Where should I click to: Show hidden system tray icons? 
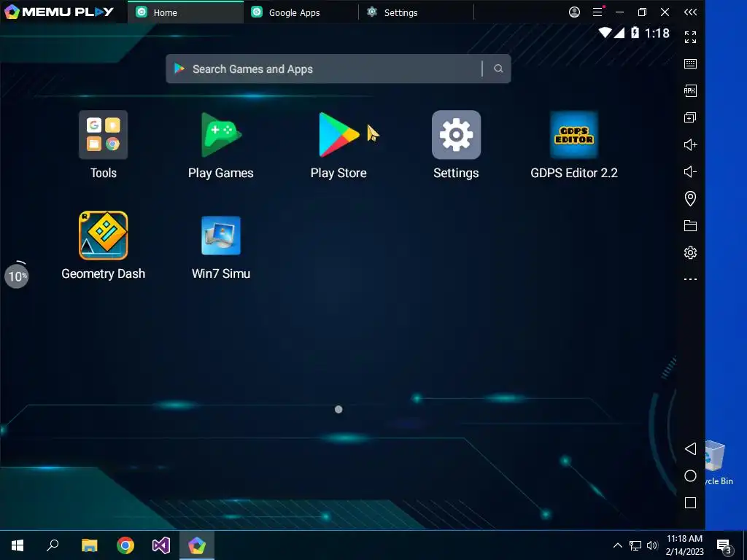[617, 545]
